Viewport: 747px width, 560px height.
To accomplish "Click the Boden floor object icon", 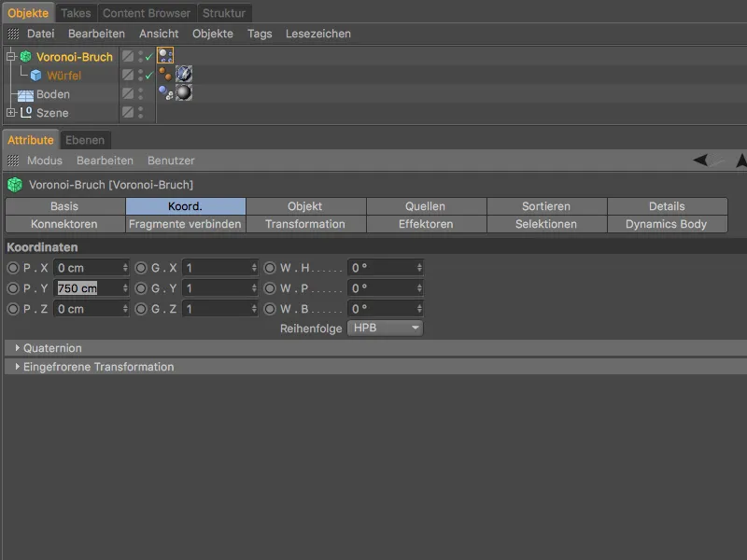I will point(25,95).
